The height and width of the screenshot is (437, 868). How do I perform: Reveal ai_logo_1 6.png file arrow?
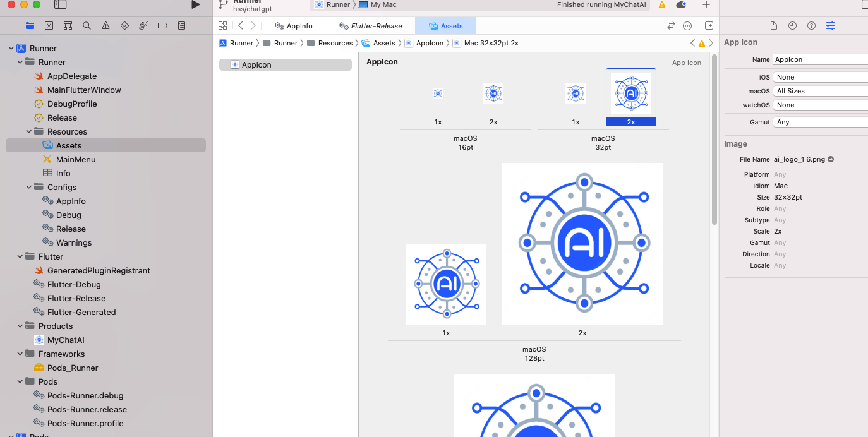coord(831,159)
